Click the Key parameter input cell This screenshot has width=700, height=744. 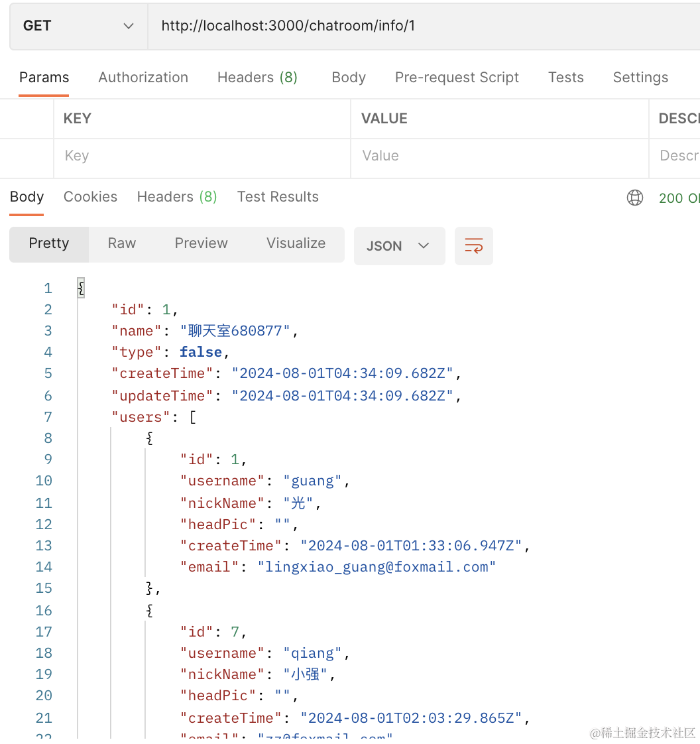tap(202, 156)
